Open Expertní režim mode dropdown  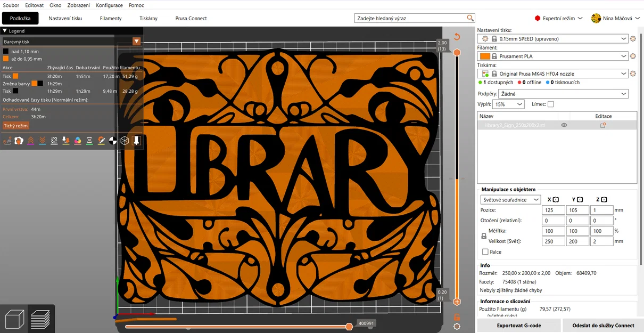pyautogui.click(x=558, y=18)
